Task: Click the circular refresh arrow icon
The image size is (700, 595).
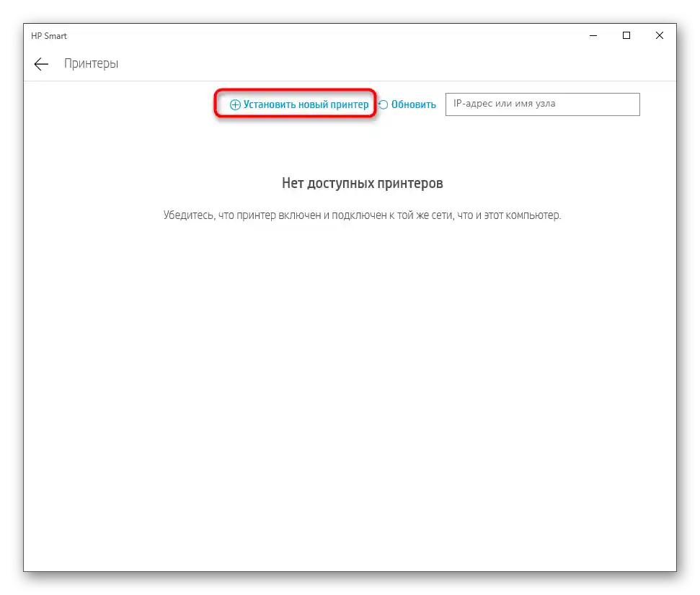Action: point(383,104)
